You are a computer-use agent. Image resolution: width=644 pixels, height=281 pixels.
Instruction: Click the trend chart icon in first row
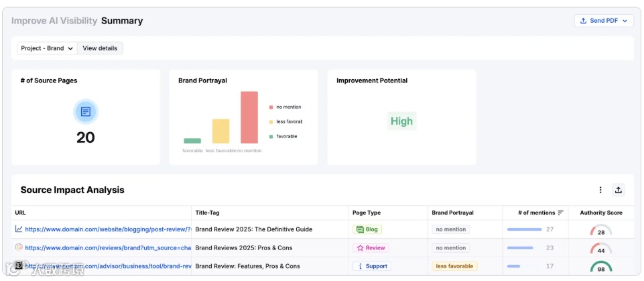click(19, 229)
